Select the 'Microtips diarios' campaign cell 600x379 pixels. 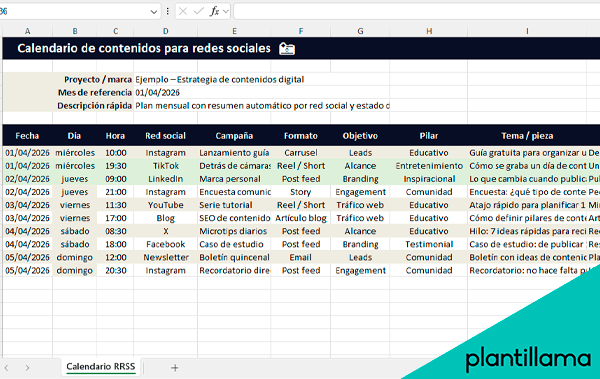[x=234, y=231]
